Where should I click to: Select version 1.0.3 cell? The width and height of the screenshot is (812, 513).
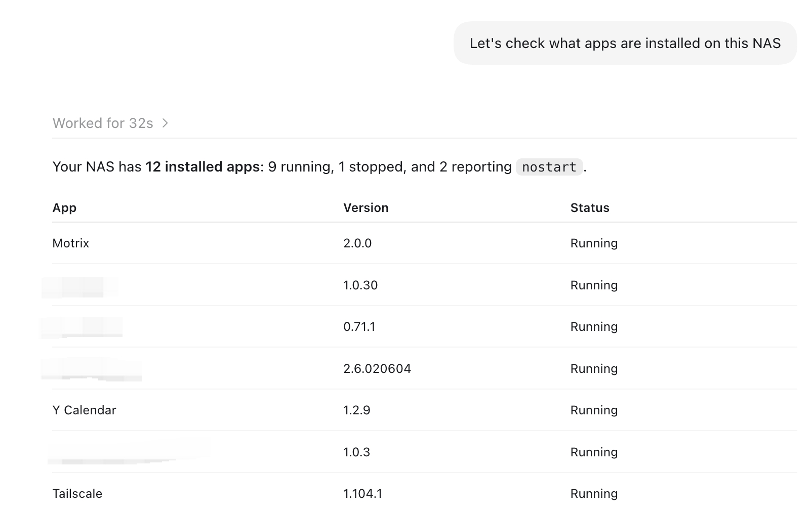pyautogui.click(x=357, y=452)
